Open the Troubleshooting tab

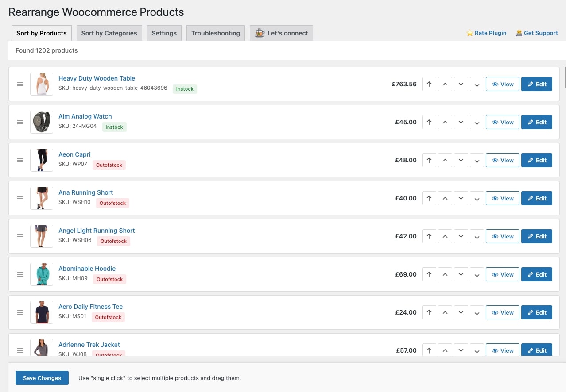pos(215,33)
